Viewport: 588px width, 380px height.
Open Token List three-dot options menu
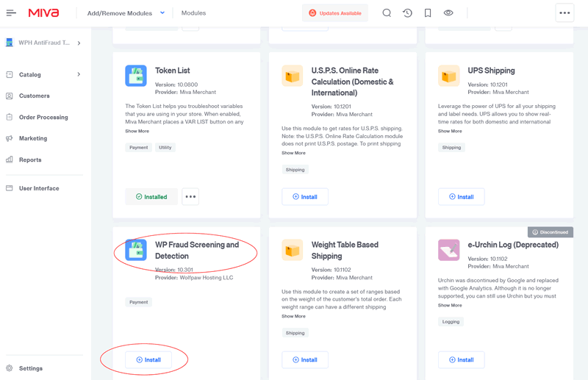pyautogui.click(x=190, y=196)
